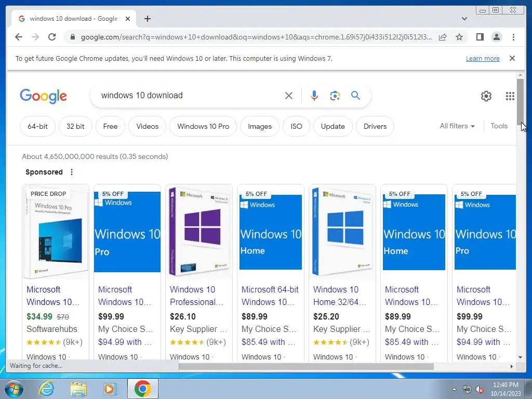Click the Chrome taskbar button
532x399 pixels.
tap(142, 389)
